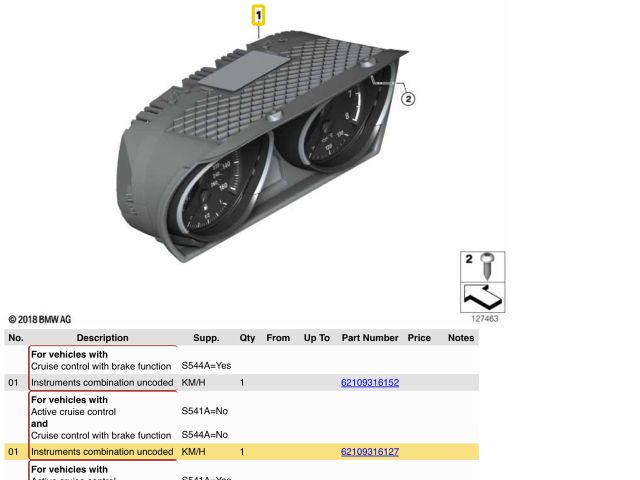Click the S544A=Yes supplement code in first group

[x=206, y=366]
